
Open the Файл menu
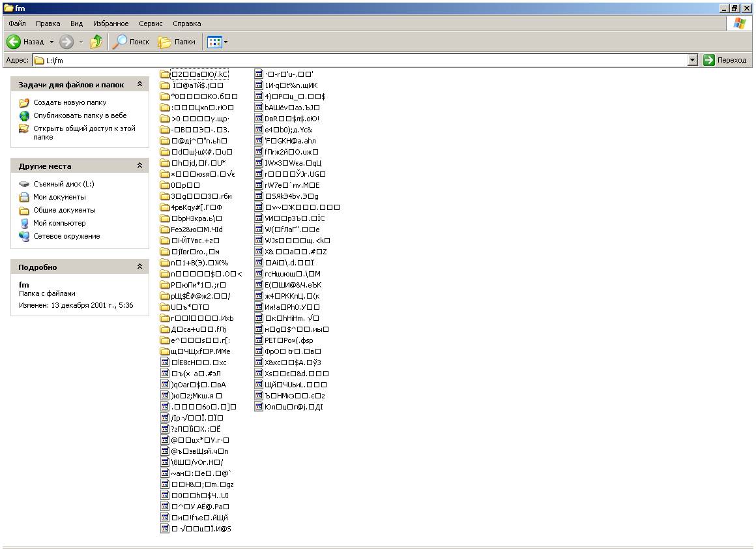(x=17, y=23)
